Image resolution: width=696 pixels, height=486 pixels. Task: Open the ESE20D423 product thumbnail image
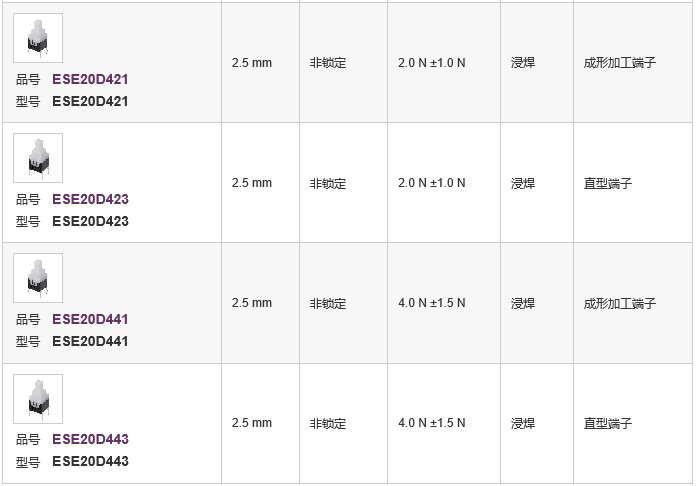pos(38,158)
